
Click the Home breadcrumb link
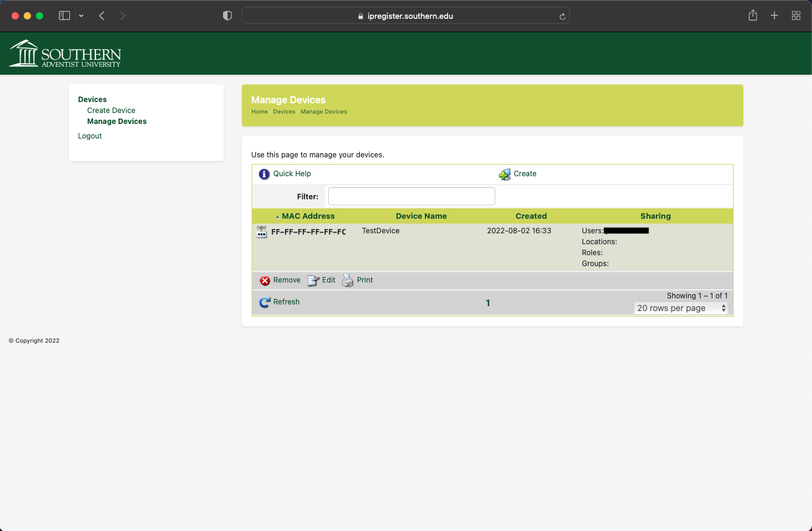pos(260,112)
